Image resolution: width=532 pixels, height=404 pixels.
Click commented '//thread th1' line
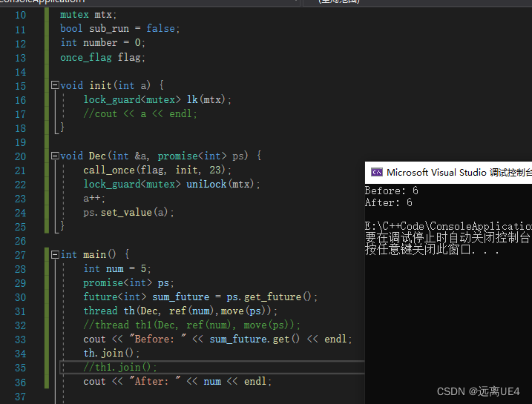pyautogui.click(x=191, y=325)
